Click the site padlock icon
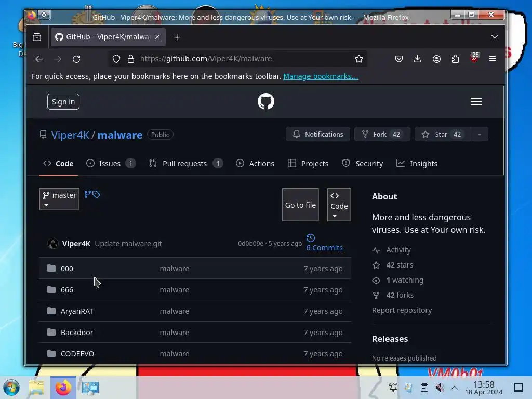 pos(130,59)
